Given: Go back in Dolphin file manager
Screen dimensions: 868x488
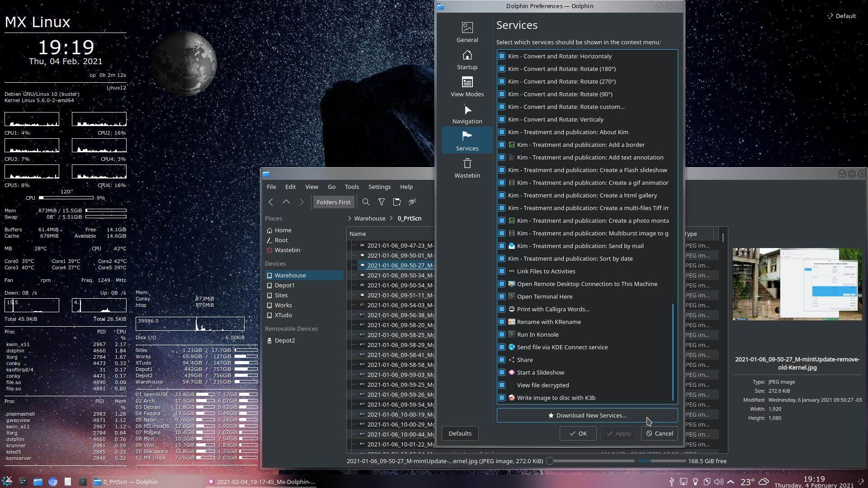Looking at the screenshot, I should pyautogui.click(x=271, y=202).
